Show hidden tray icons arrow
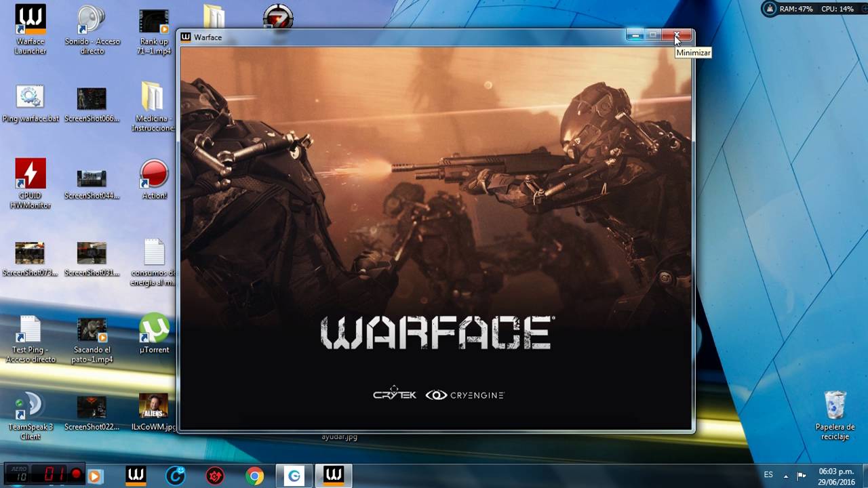Image resolution: width=868 pixels, height=488 pixels. pos(786,476)
